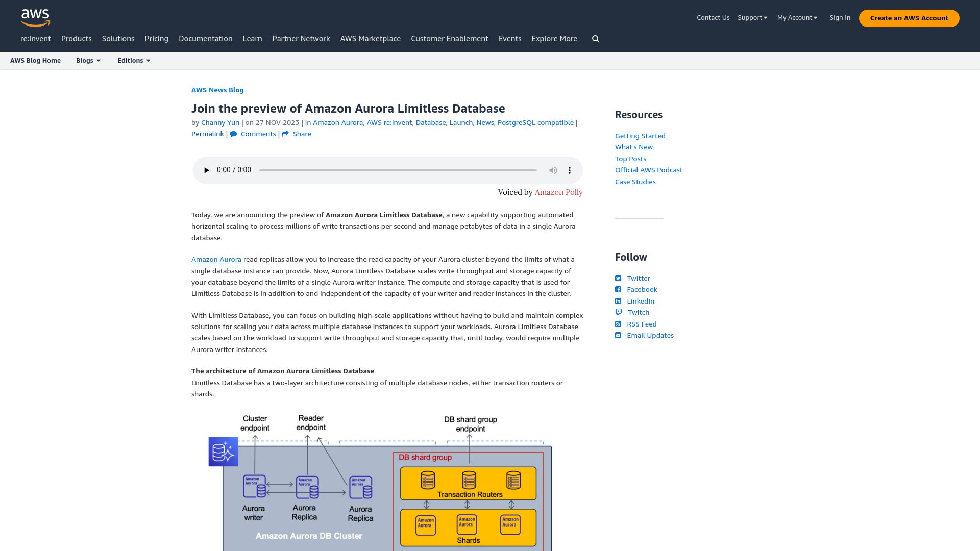
Task: Click the LinkedIn follow icon
Action: point(618,301)
